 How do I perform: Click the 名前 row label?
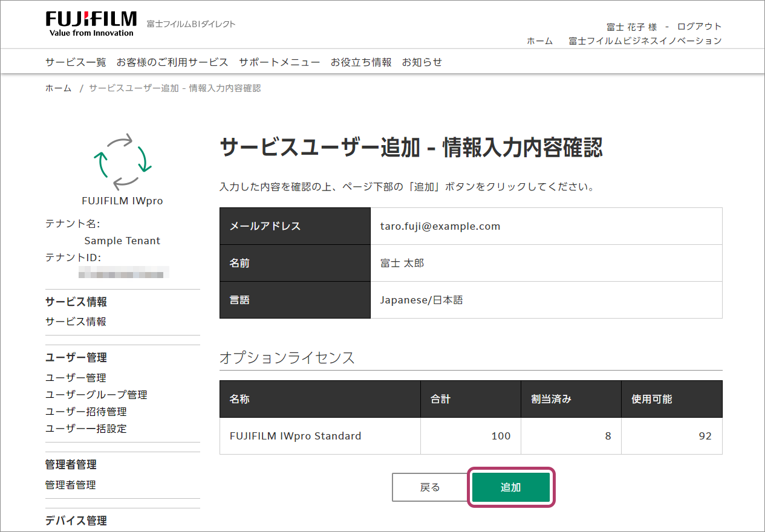239,264
